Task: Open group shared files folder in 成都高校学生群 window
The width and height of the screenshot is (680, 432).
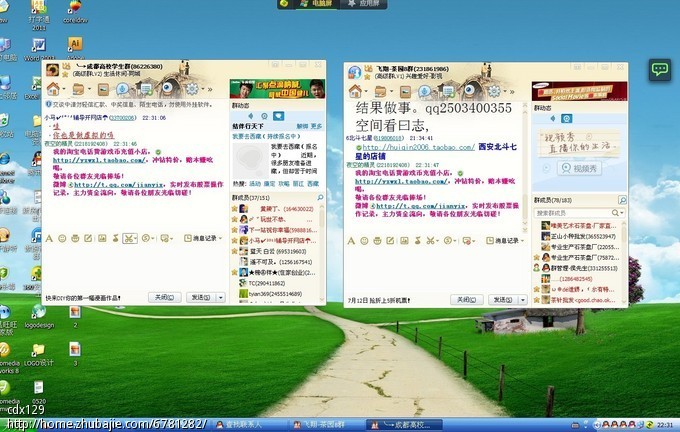Action: [x=78, y=89]
